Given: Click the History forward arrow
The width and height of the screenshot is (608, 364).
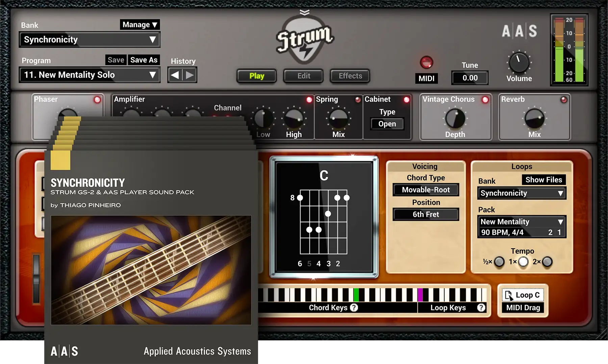Looking at the screenshot, I should click(x=189, y=75).
